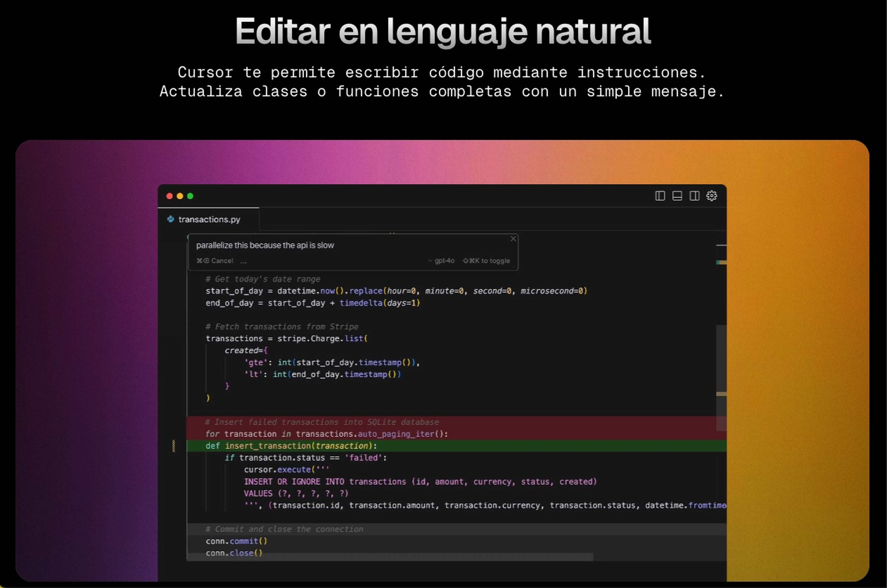Click the line "if transaction.status == 'failed':"

point(306,458)
